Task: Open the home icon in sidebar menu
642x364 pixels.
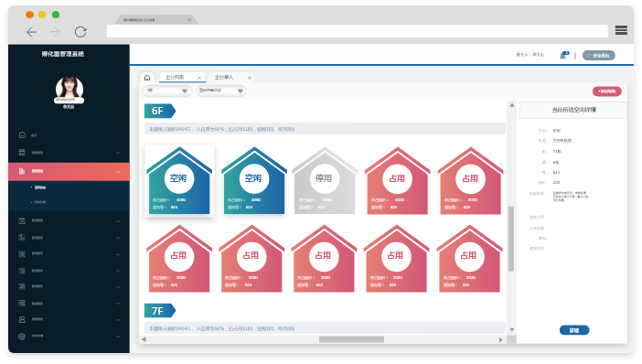Action: coord(22,135)
